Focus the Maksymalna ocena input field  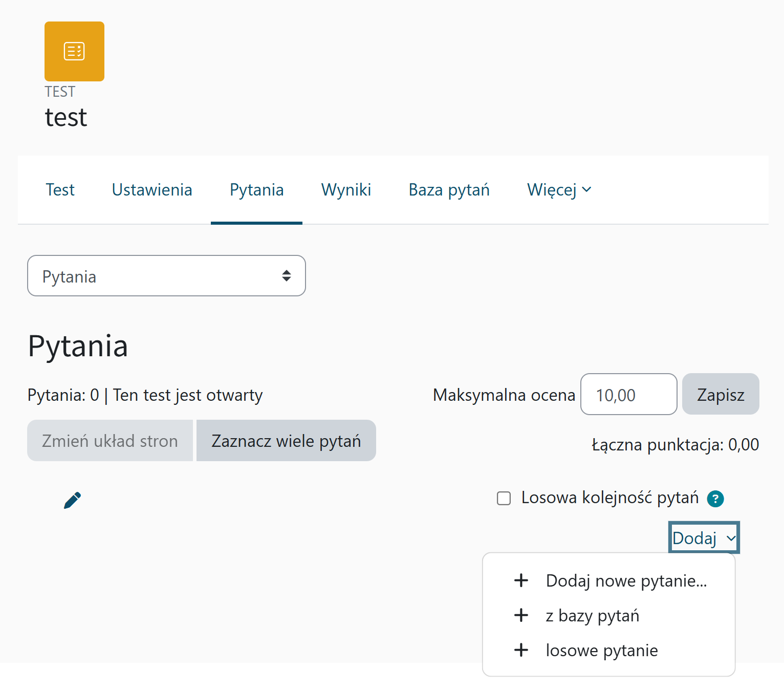[x=628, y=395]
